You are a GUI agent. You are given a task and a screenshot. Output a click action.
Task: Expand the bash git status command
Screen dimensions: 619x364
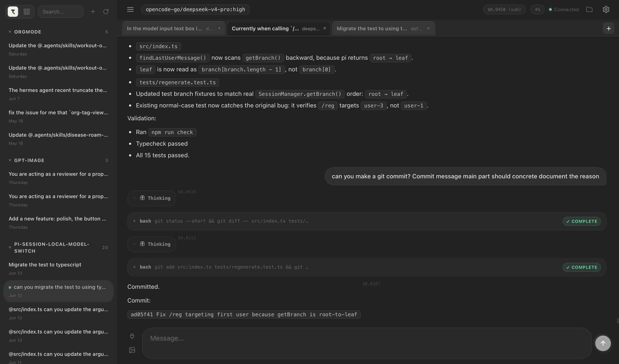point(367,221)
